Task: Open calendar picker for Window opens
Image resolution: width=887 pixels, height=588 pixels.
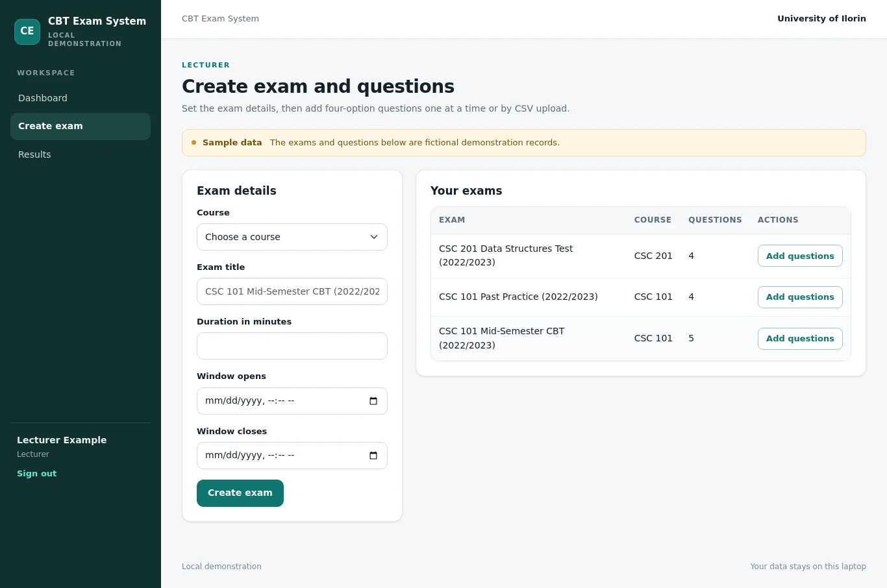Action: pyautogui.click(x=373, y=401)
